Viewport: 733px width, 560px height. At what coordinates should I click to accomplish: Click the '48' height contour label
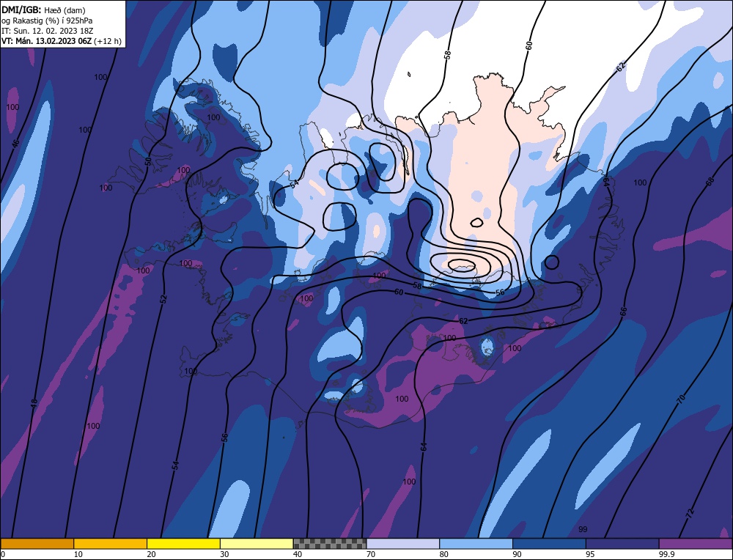[34, 404]
